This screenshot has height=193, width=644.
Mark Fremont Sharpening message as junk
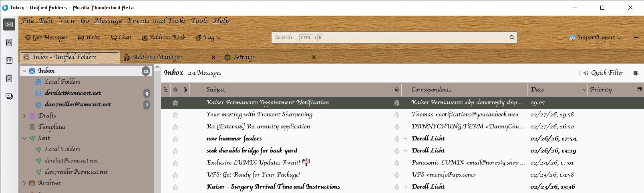pyautogui.click(x=396, y=115)
